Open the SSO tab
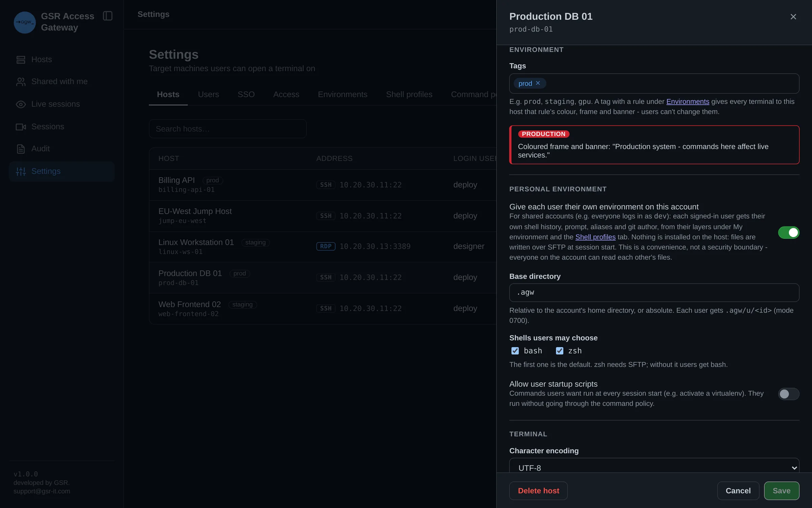812x508 pixels. click(246, 94)
